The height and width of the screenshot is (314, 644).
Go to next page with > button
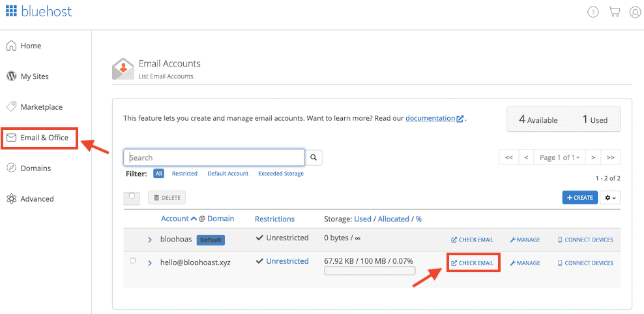(x=593, y=157)
